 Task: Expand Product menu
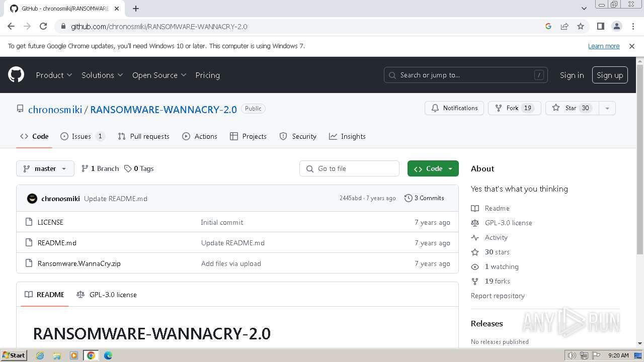[54, 75]
